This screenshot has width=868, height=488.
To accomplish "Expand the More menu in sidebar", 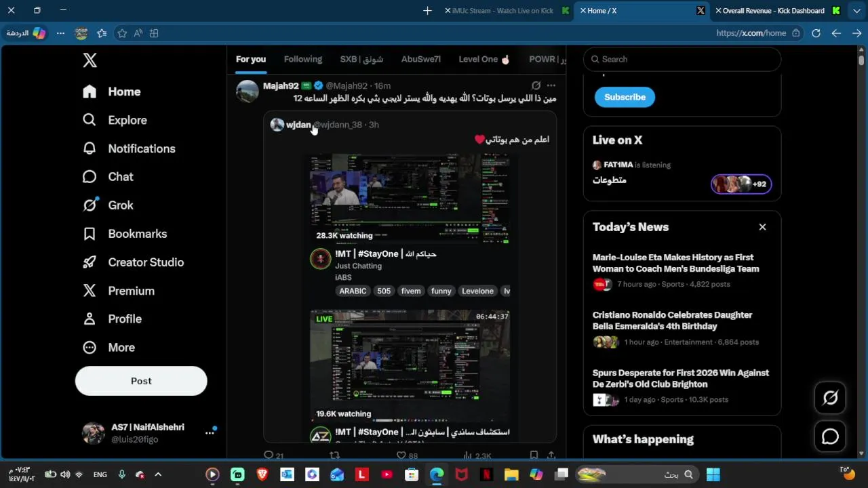I will click(x=108, y=348).
